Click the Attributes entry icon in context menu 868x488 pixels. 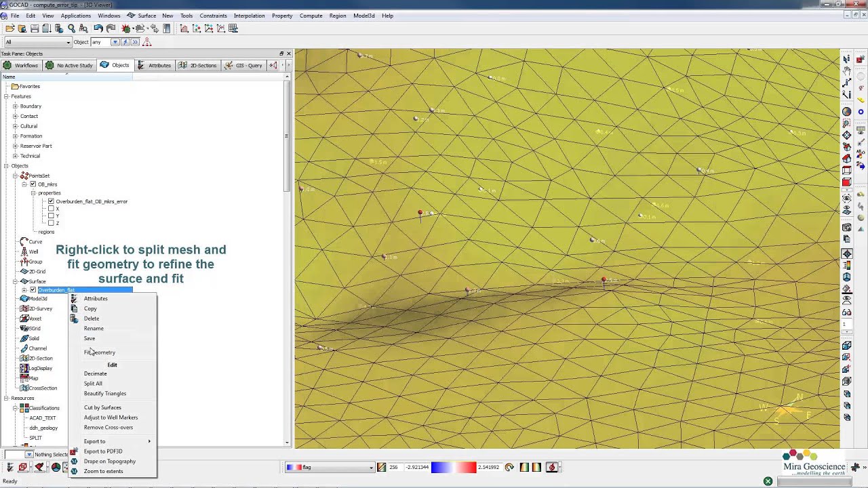[75, 298]
